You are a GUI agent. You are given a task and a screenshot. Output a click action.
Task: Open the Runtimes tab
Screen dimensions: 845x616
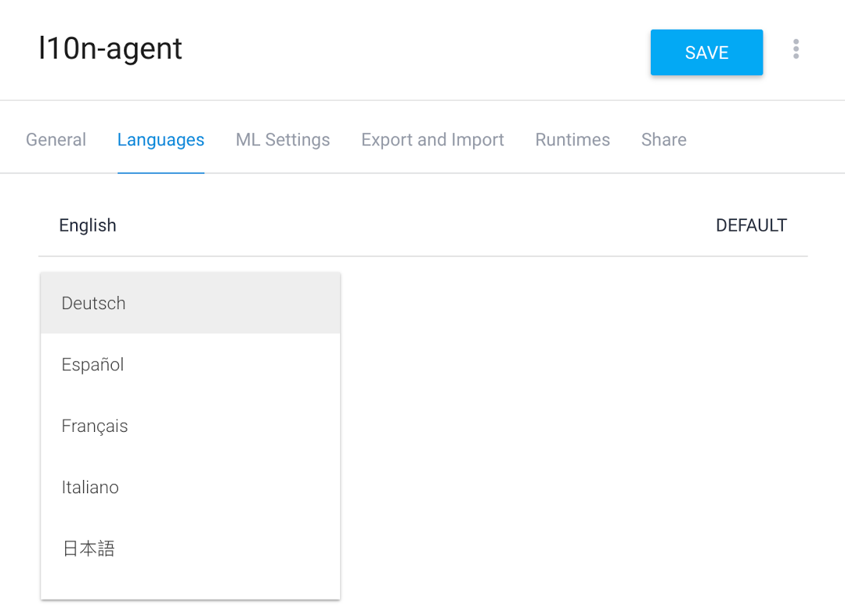click(572, 140)
